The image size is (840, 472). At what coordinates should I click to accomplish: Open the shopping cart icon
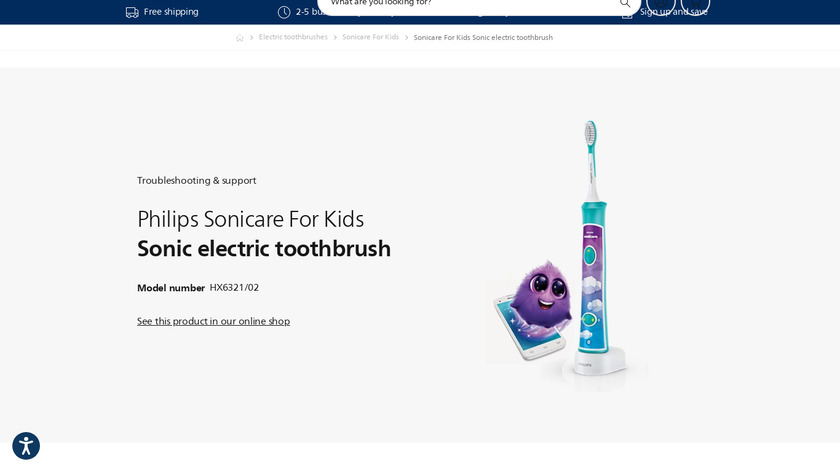point(695,5)
